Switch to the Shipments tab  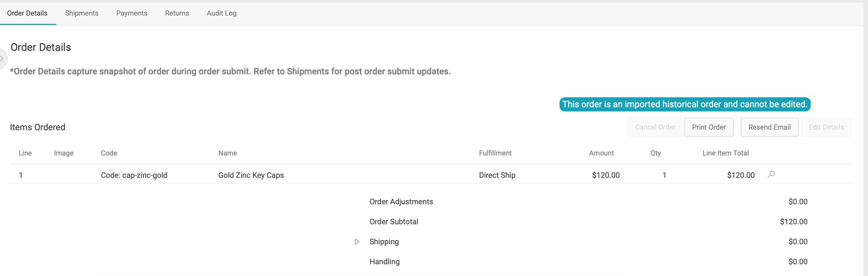pyautogui.click(x=81, y=13)
